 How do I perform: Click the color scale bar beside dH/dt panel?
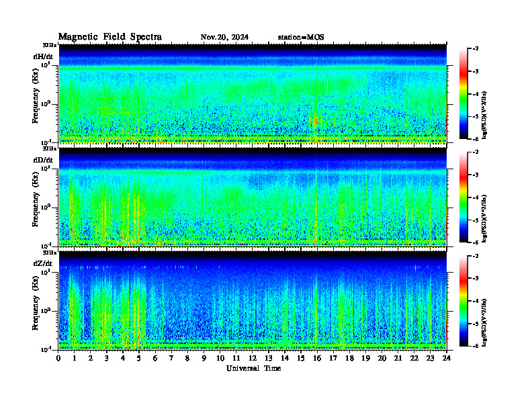(x=463, y=94)
